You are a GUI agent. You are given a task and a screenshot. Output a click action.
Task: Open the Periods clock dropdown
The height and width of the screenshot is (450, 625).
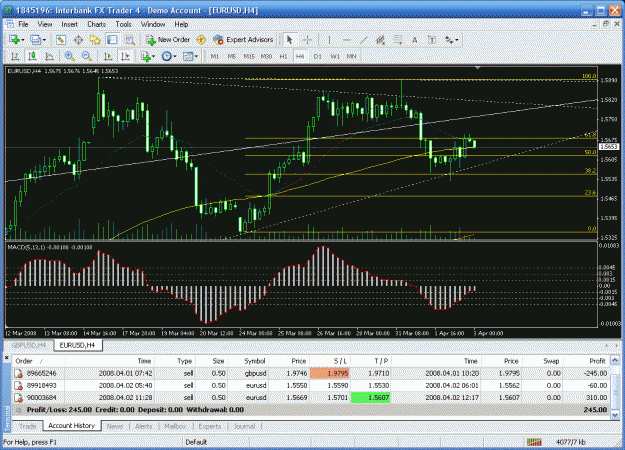[169, 57]
